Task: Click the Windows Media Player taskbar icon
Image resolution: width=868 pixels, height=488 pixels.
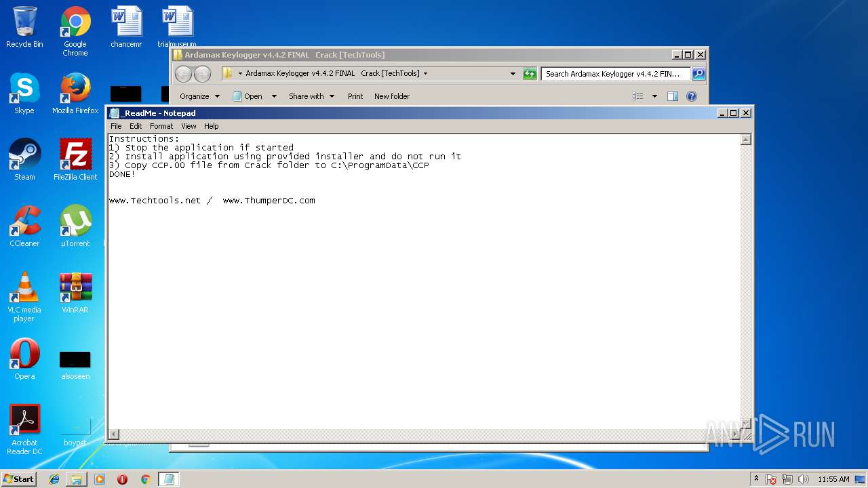Action: pyautogui.click(x=100, y=479)
